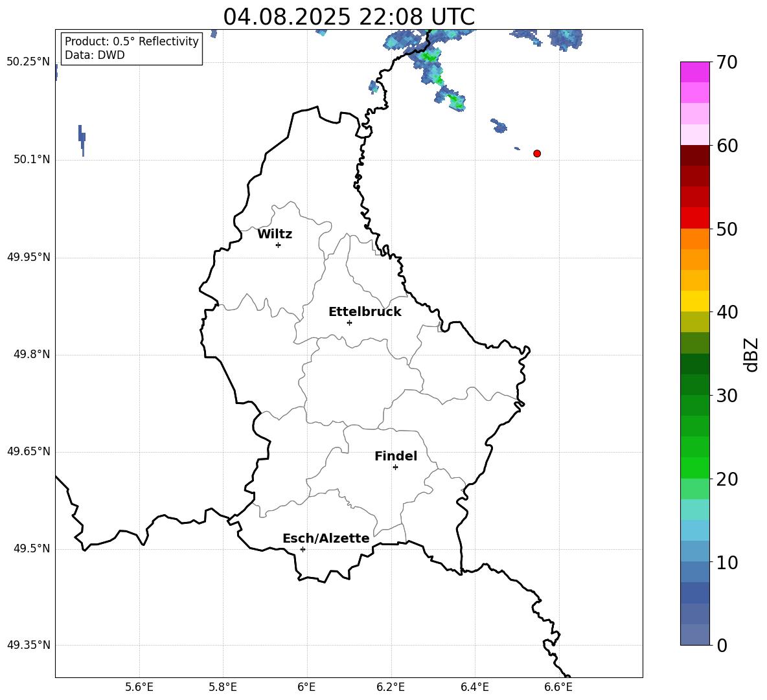Click the 49.5°N latitude label
The height and width of the screenshot is (700, 767).
point(32,548)
